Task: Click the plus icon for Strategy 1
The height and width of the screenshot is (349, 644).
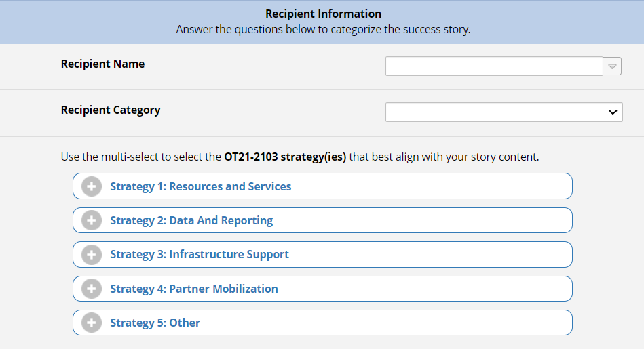Action: coord(91,186)
